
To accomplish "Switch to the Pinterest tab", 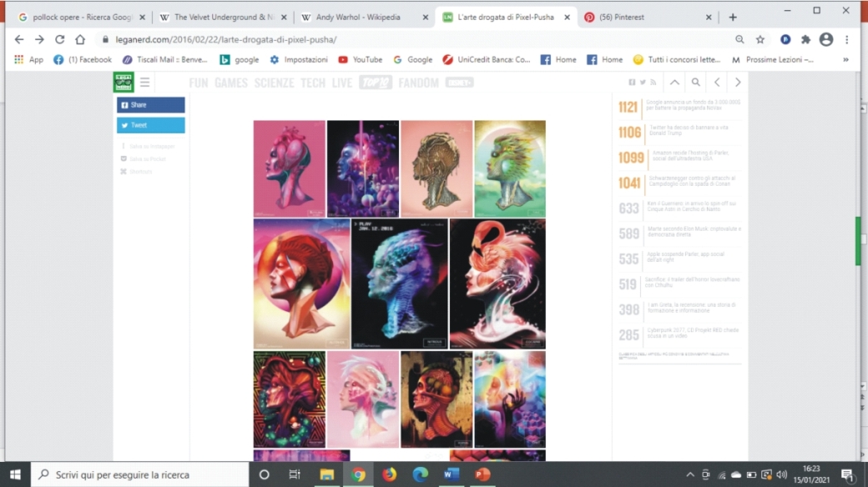I will 648,18.
